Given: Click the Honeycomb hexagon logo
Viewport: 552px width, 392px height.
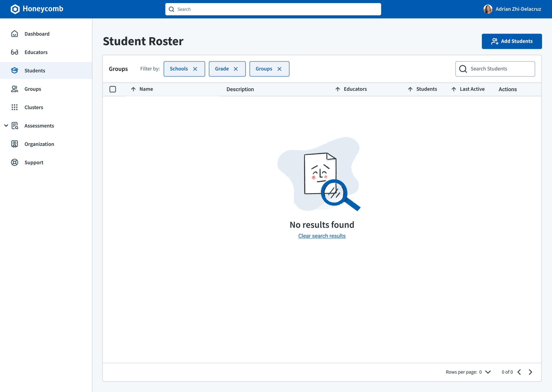Looking at the screenshot, I should point(15,9).
